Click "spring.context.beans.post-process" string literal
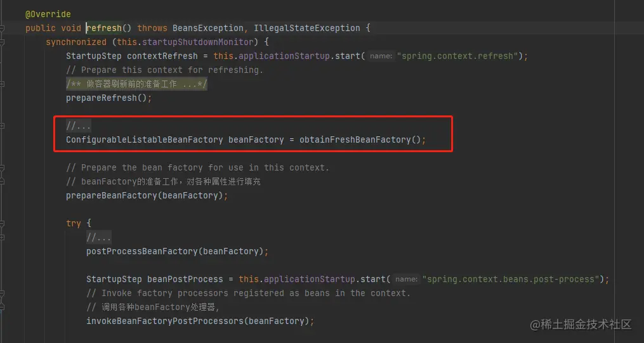 tap(511, 280)
